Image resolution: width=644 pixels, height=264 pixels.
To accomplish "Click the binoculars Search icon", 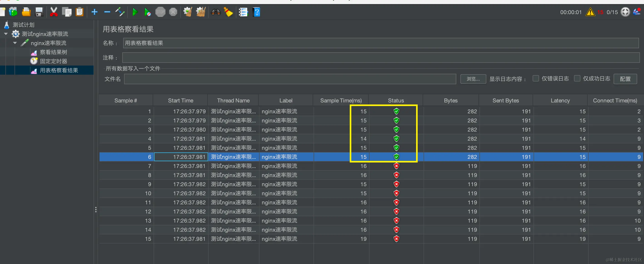I will click(215, 12).
